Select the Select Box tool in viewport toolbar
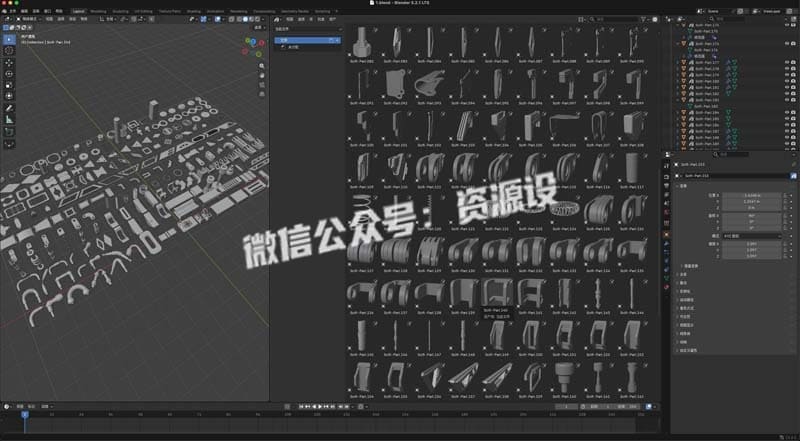The width and height of the screenshot is (800, 441). pyautogui.click(x=9, y=39)
